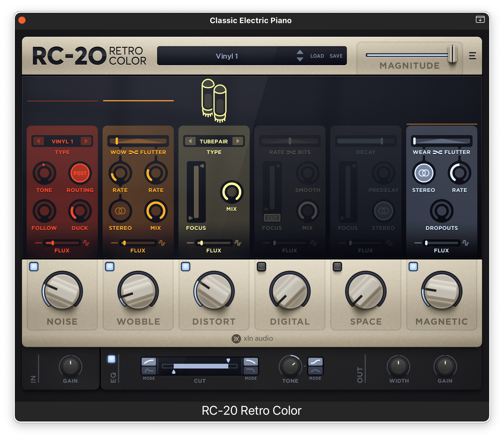
Task: Toggle the Magnetic module on/off LED
Action: click(x=413, y=267)
